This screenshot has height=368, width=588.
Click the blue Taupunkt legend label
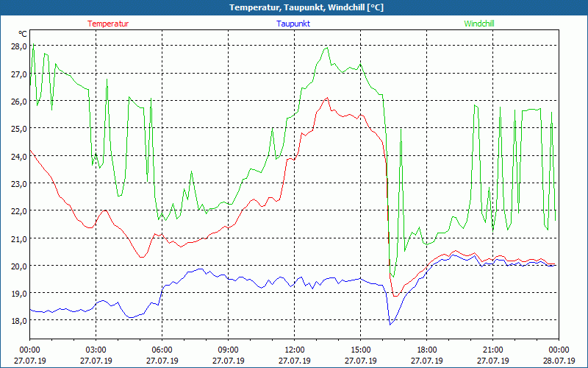[x=293, y=24]
